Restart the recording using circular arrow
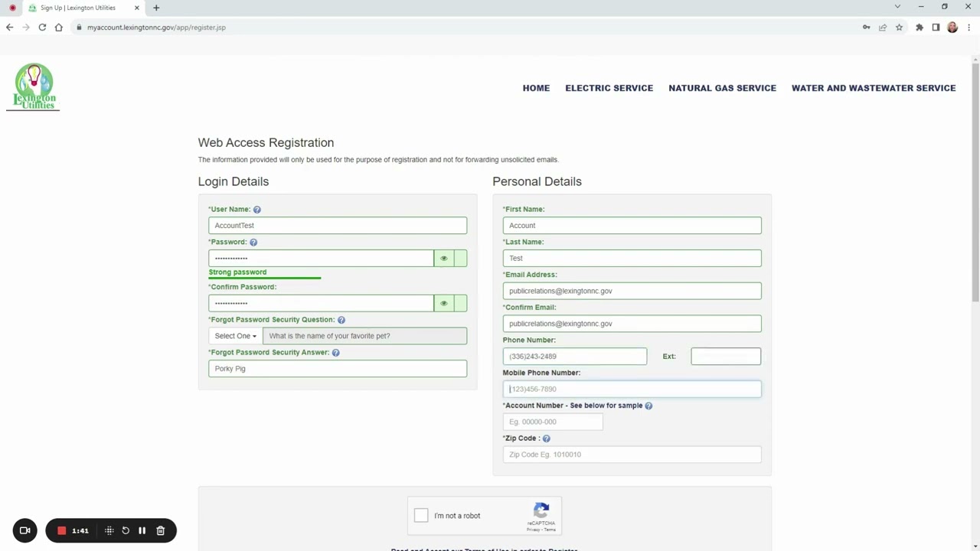980x551 pixels. 126,530
